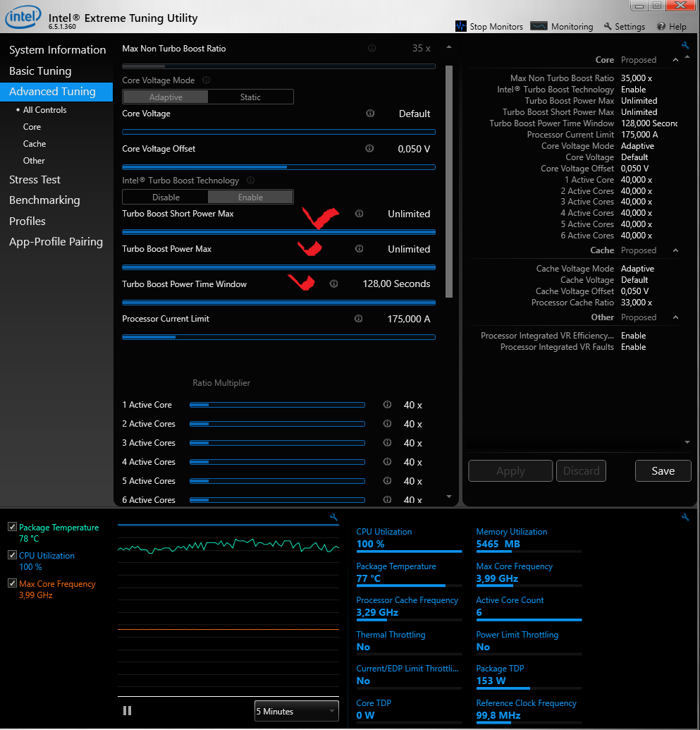Open App-Profile Pairing section

[x=56, y=242]
